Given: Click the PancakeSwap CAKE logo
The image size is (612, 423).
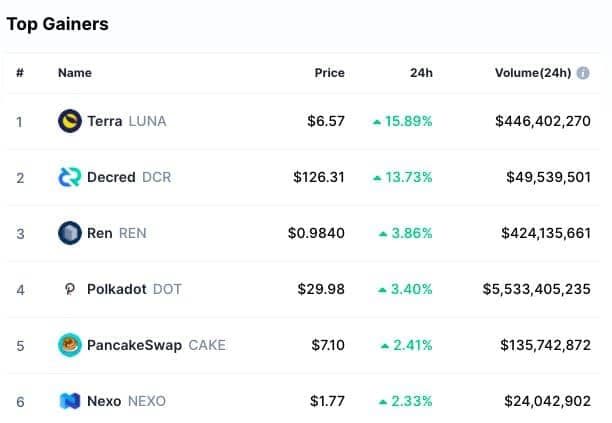Looking at the screenshot, I should click(70, 345).
